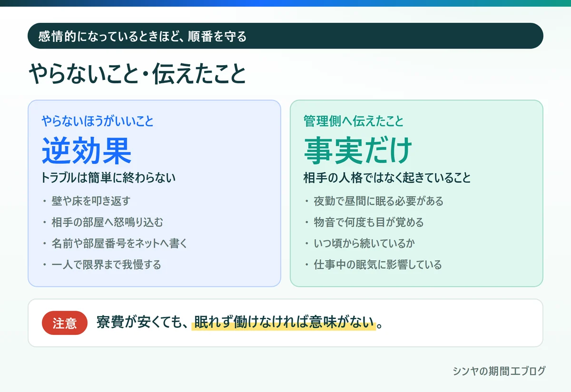Click the subheading 'トラブルは簡単に終わらない'
Image resolution: width=571 pixels, height=392 pixels.
point(108,178)
